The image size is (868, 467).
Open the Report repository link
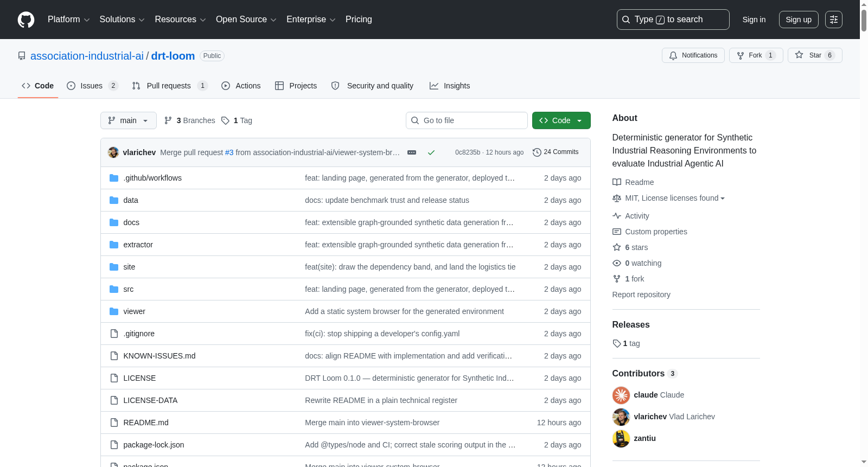click(641, 295)
